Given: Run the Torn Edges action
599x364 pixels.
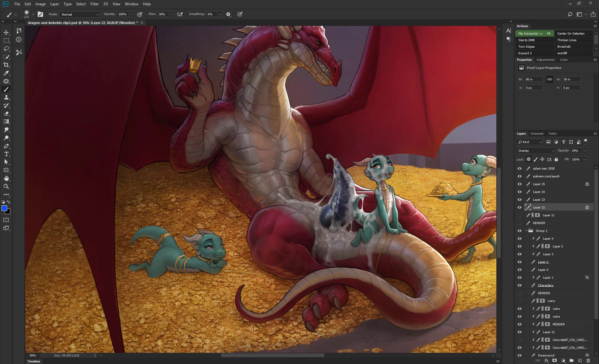Looking at the screenshot, I should point(534,46).
